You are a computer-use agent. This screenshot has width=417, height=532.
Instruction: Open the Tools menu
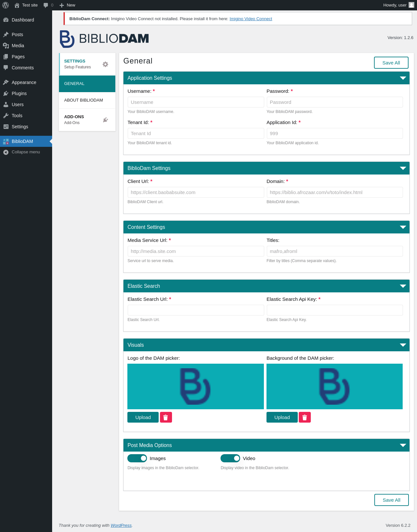tap(26, 116)
